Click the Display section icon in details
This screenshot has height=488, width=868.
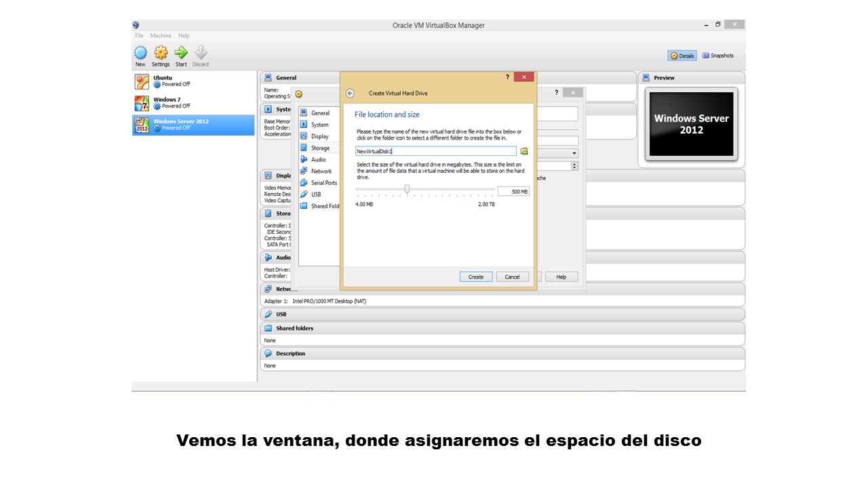pyautogui.click(x=269, y=176)
